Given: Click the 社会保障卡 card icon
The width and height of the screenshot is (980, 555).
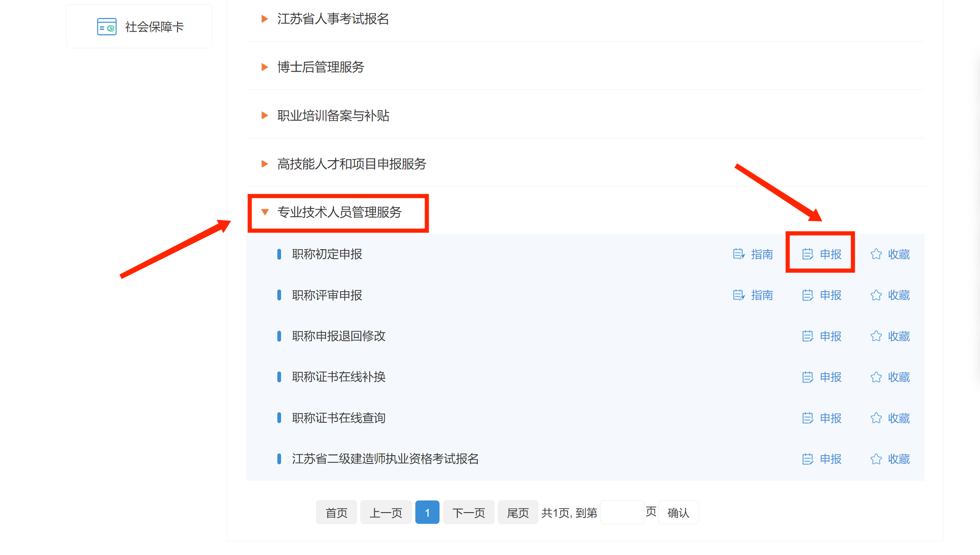Looking at the screenshot, I should [106, 27].
